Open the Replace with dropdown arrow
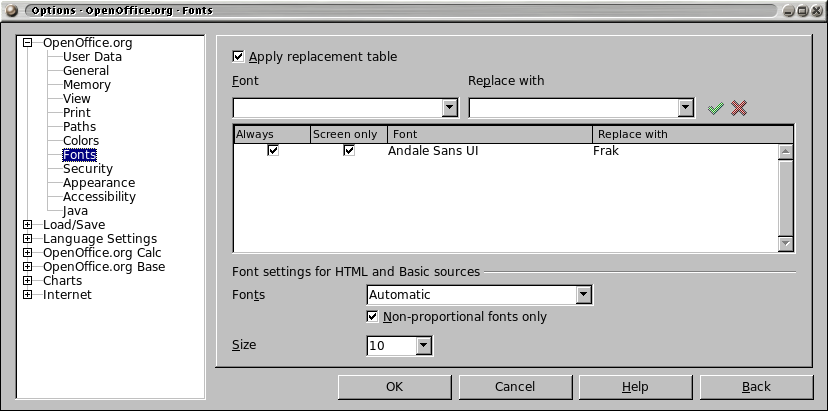 click(x=685, y=108)
